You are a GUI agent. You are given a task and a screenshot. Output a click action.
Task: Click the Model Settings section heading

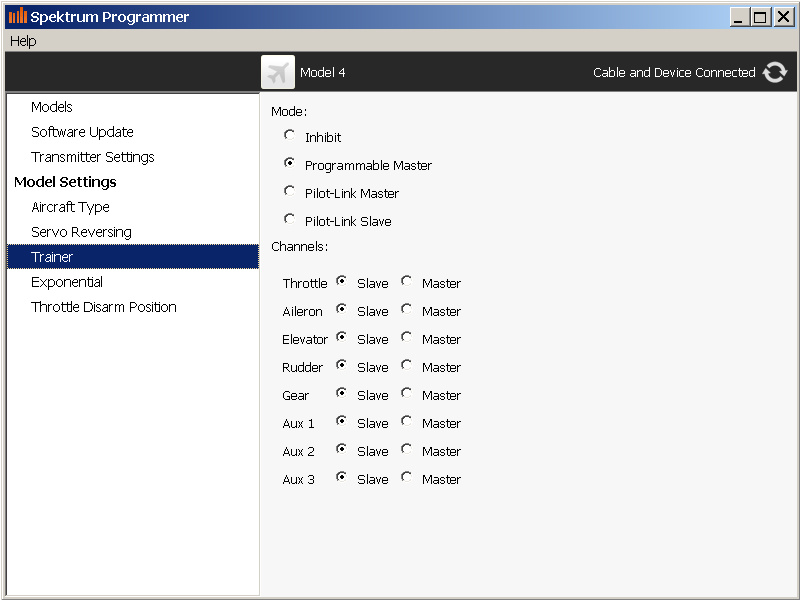point(65,182)
